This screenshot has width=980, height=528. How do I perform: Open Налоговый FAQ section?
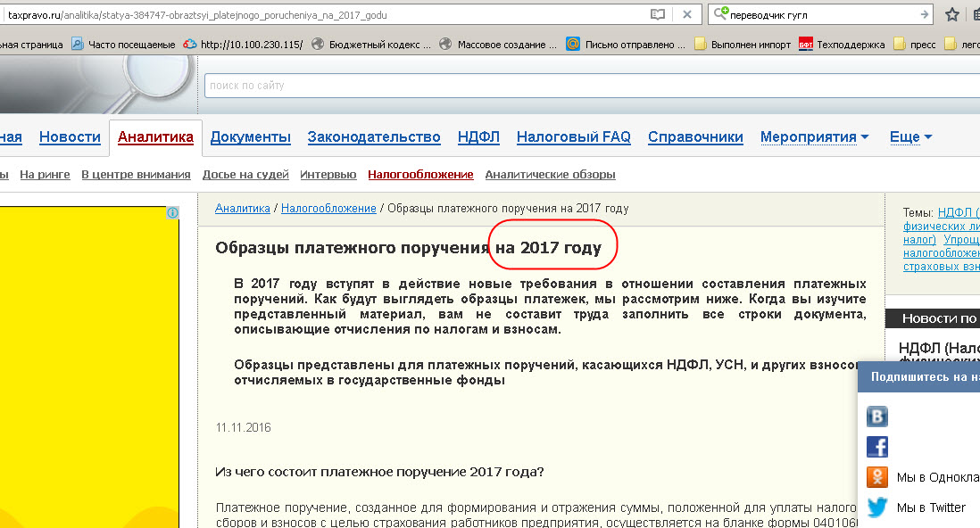(574, 136)
